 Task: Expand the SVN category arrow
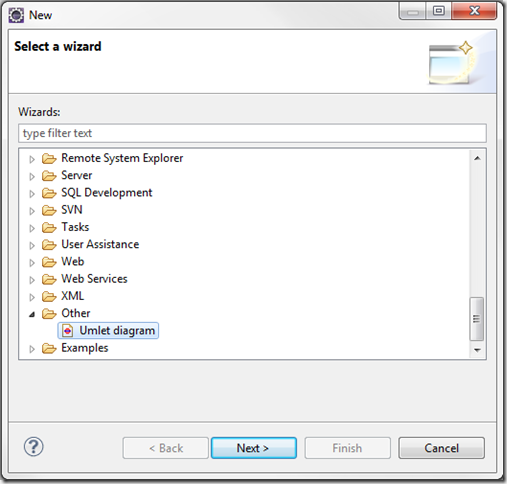pos(32,211)
